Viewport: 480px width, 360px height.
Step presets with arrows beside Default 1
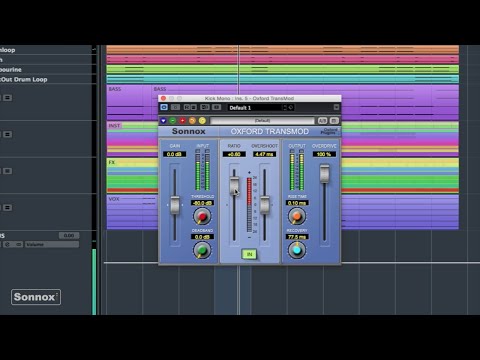(285, 108)
